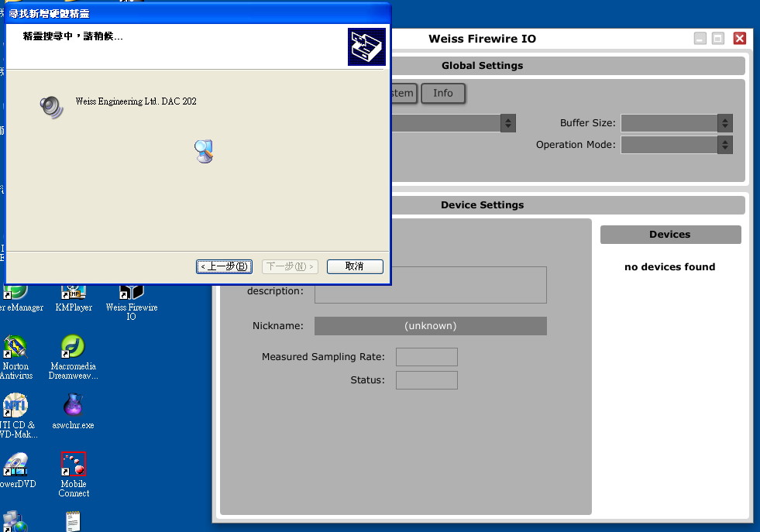Click the NTI CD & DVD-Maker shortcut
760x532 pixels.
[17, 416]
